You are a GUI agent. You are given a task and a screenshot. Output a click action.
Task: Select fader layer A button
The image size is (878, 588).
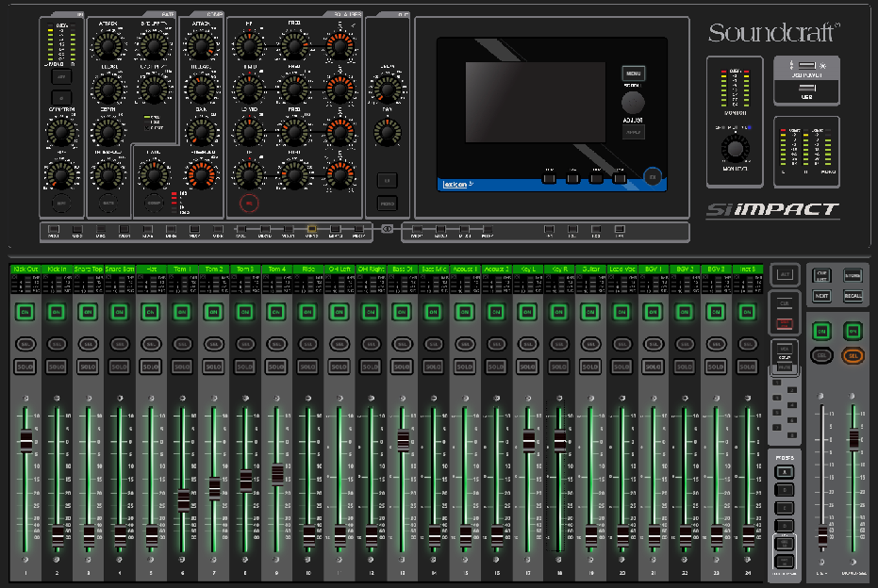(784, 472)
